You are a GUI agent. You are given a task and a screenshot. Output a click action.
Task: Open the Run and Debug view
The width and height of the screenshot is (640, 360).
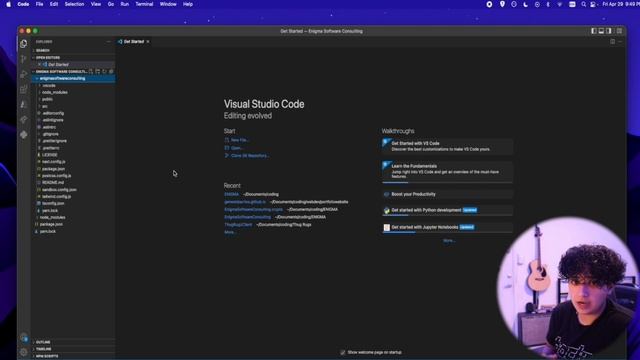click(x=24, y=74)
